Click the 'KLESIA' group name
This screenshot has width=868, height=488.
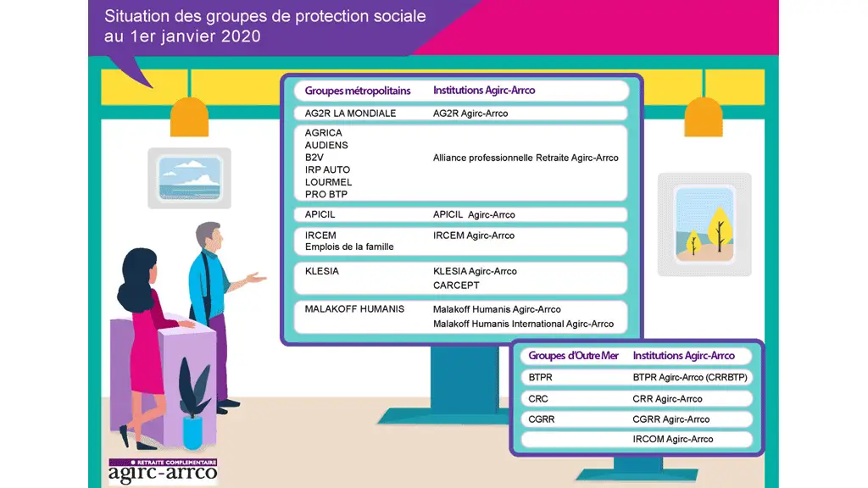pos(321,271)
